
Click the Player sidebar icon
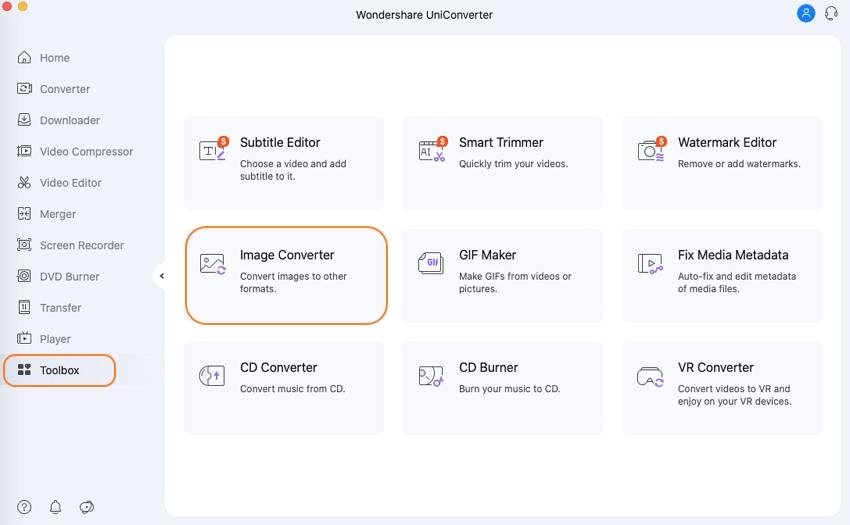[24, 338]
